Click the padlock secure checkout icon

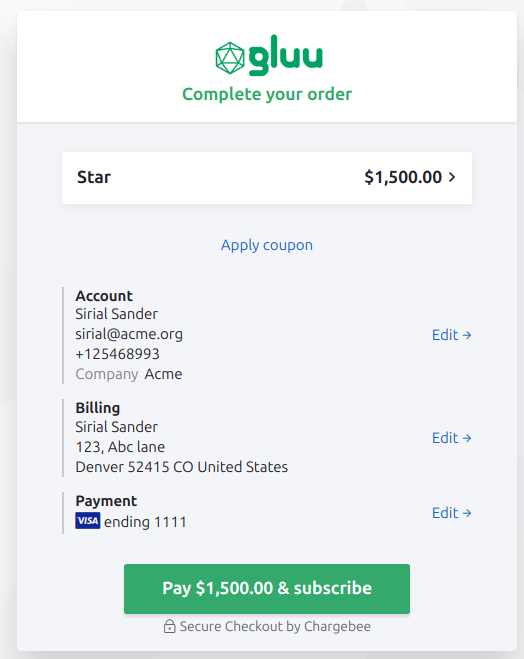pos(169,626)
